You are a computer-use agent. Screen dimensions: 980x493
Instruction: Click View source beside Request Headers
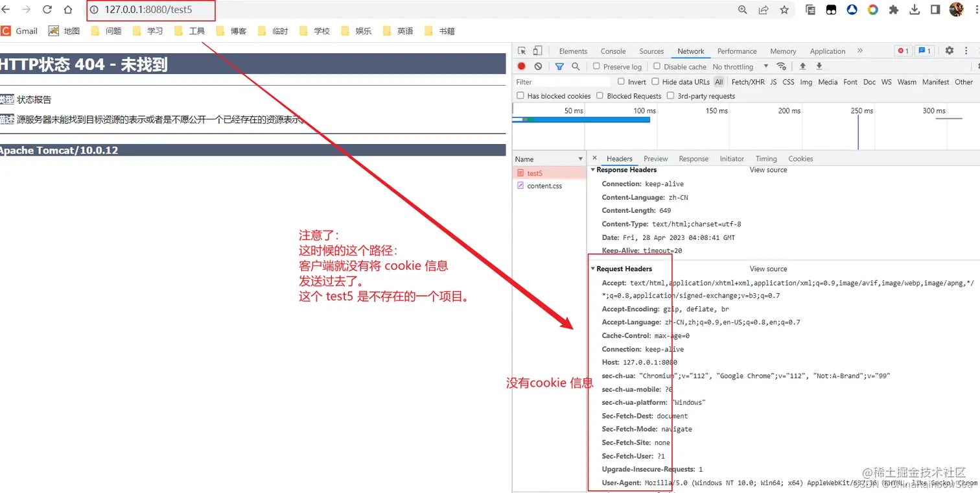click(768, 269)
